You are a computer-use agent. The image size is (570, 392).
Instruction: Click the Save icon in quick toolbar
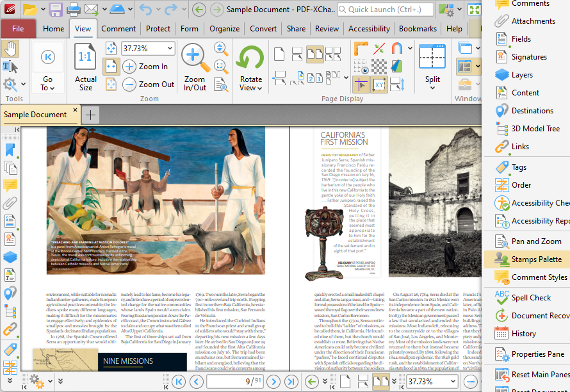[x=56, y=10]
